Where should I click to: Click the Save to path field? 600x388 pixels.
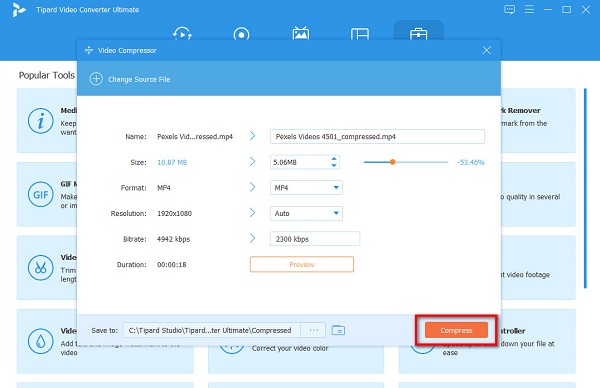[x=212, y=330]
